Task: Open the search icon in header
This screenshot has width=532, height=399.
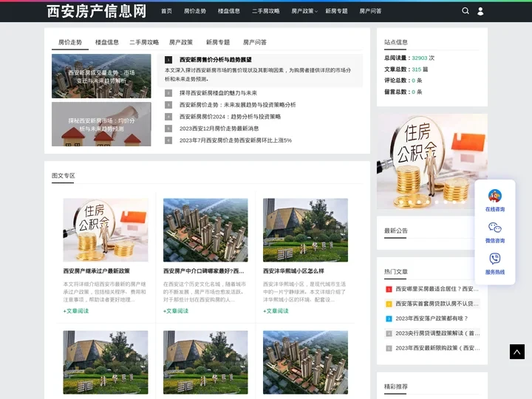Action: [465, 11]
